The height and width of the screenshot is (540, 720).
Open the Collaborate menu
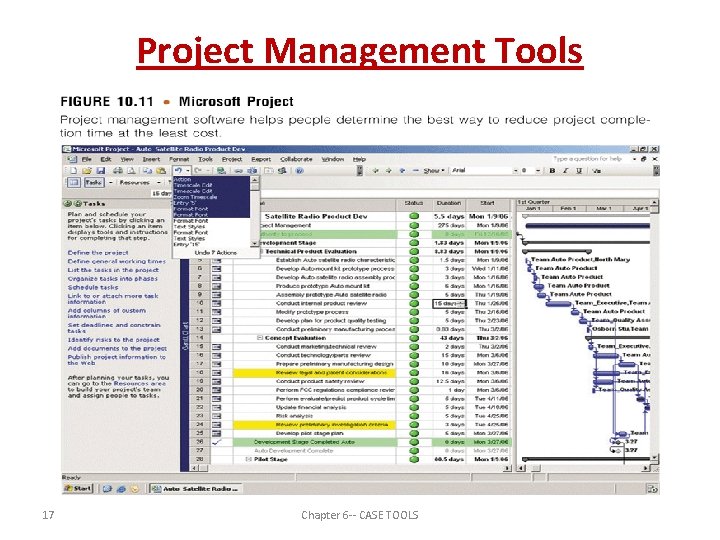coord(296,159)
